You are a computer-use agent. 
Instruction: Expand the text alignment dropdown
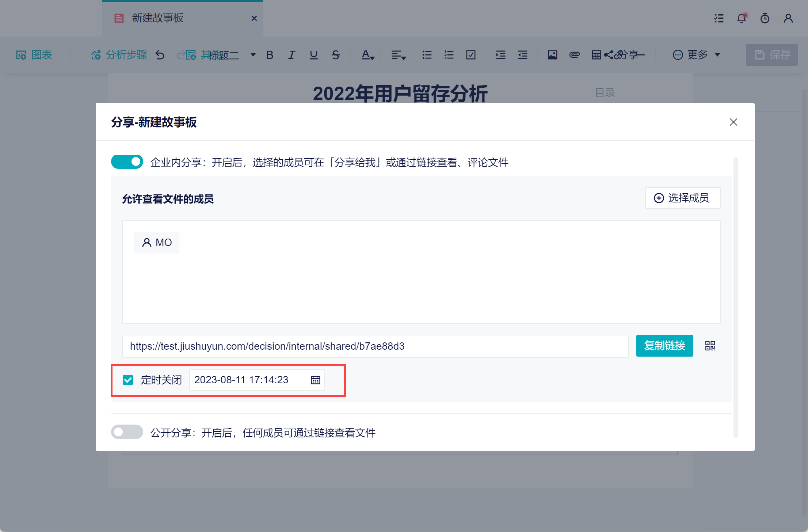click(x=398, y=55)
